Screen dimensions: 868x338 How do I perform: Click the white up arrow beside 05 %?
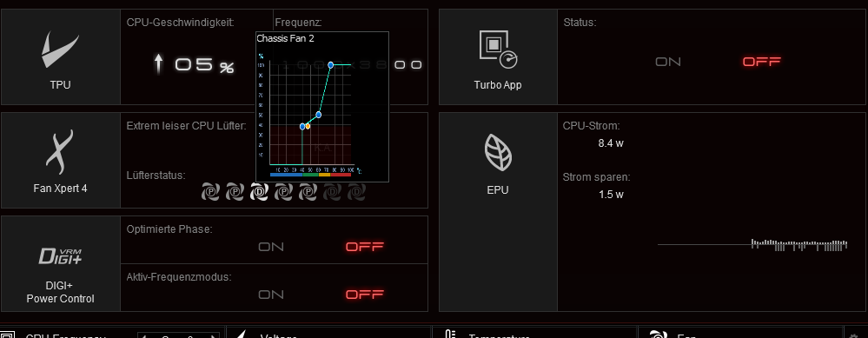[x=159, y=64]
